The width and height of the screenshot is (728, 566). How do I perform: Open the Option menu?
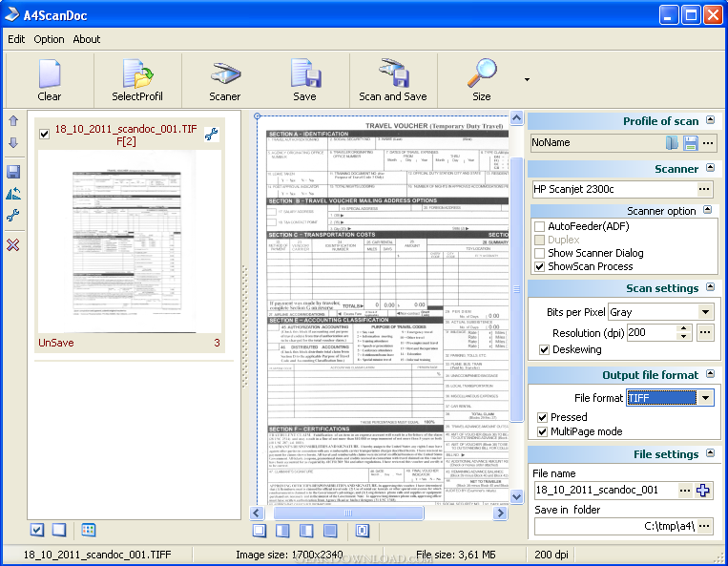(49, 39)
